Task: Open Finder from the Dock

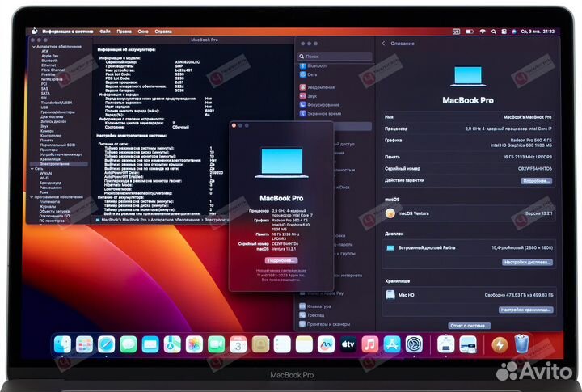Action: [62, 344]
